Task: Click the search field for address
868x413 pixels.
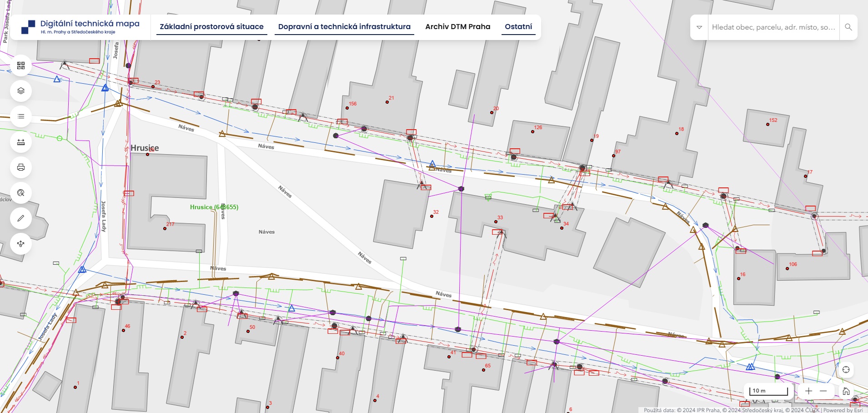Action: (x=773, y=27)
